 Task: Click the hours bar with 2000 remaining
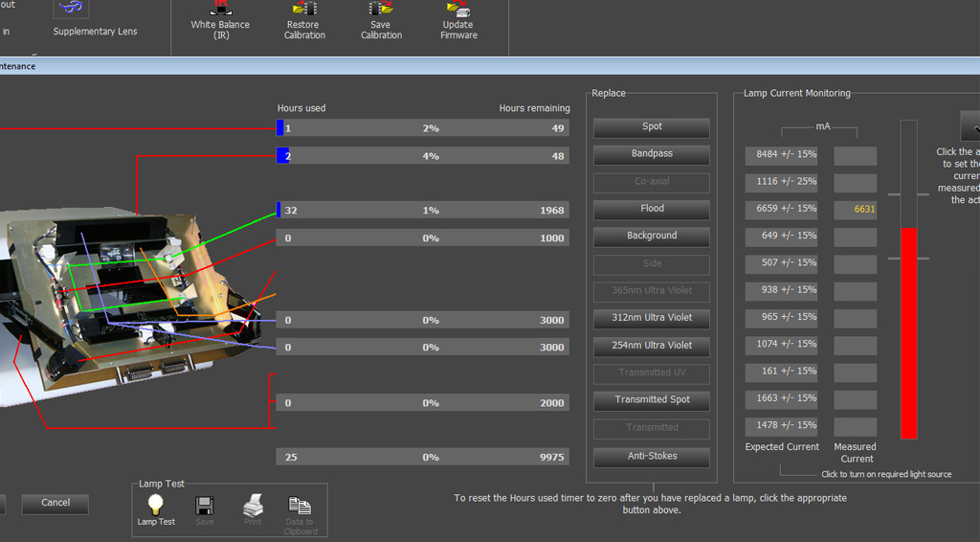(x=422, y=402)
